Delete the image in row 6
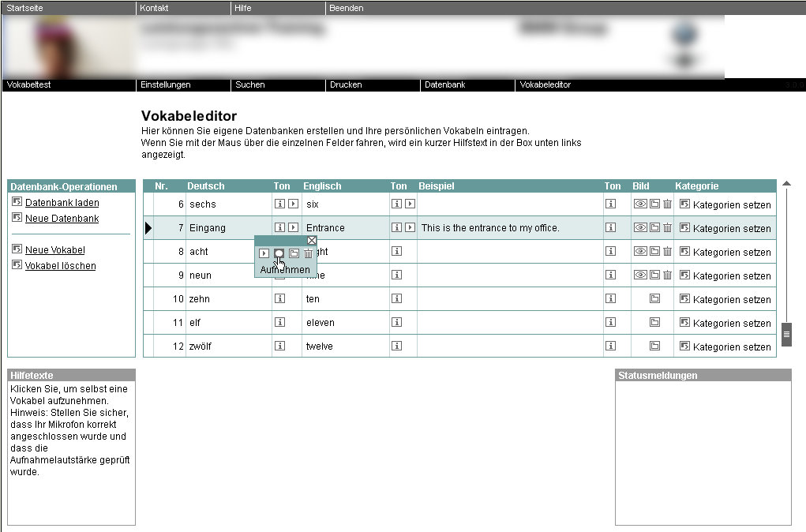This screenshot has height=532, width=806. [x=667, y=204]
